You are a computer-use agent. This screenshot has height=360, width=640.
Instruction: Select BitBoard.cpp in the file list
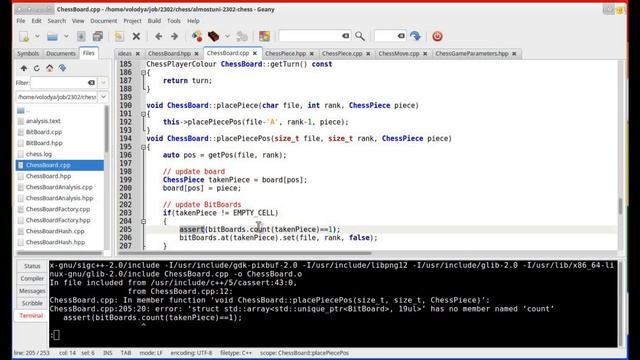click(x=44, y=132)
